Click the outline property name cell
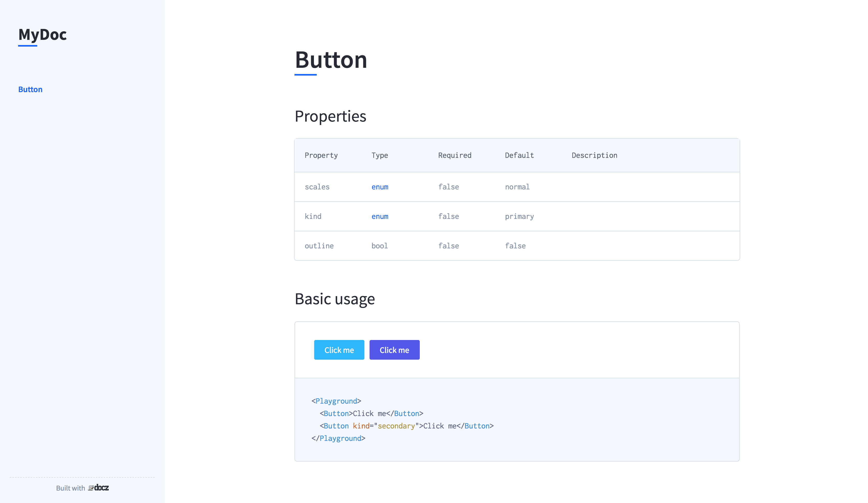Viewport: 868px width, 503px height. point(319,246)
